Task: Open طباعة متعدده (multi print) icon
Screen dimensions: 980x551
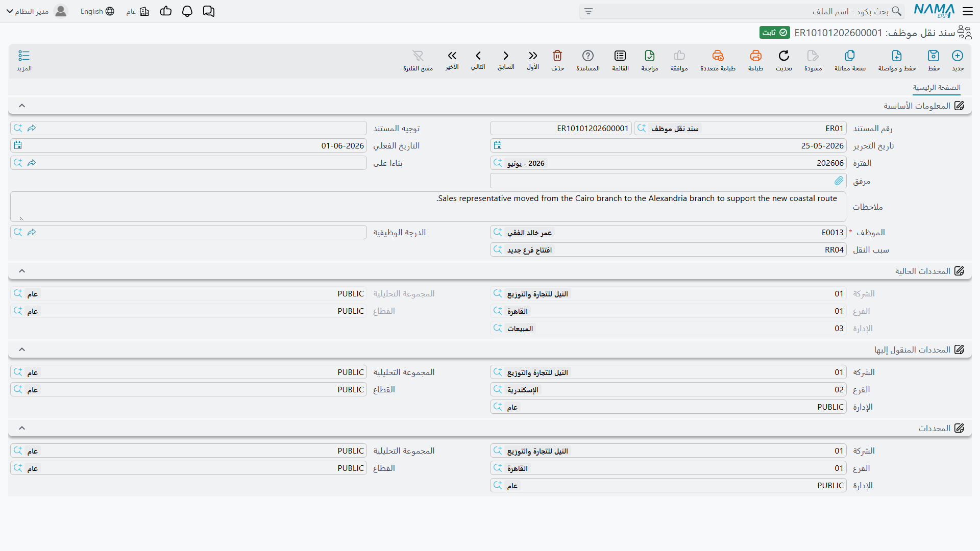Action: (x=718, y=56)
